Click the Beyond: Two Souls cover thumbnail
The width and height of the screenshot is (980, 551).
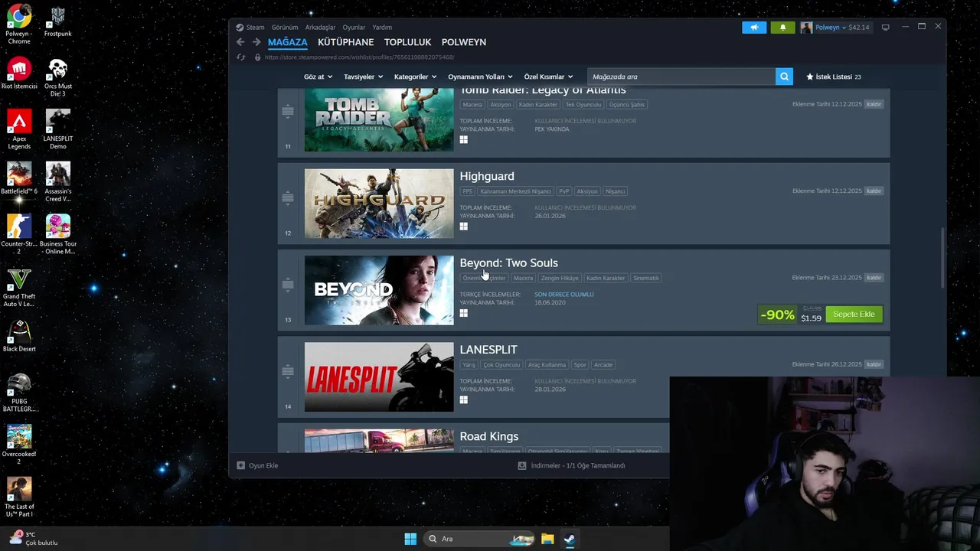379,290
